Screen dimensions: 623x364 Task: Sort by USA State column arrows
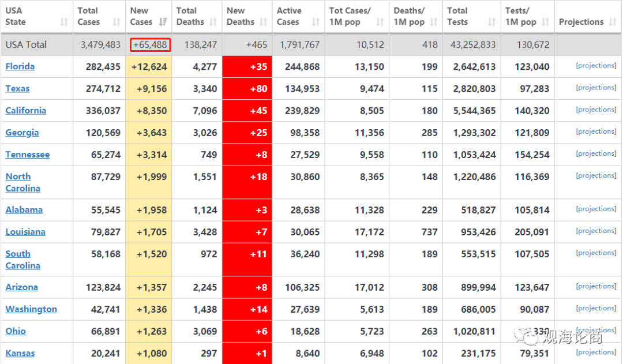pos(64,22)
